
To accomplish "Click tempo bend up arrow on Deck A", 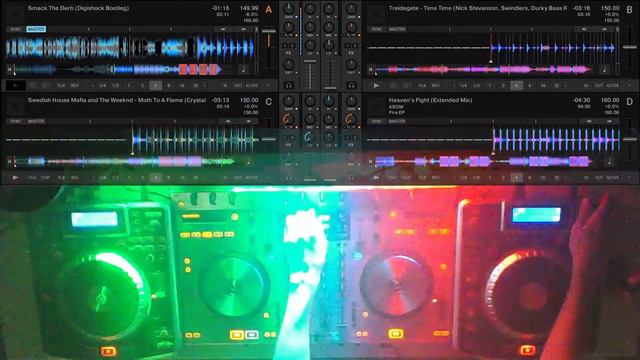I will point(243,29).
